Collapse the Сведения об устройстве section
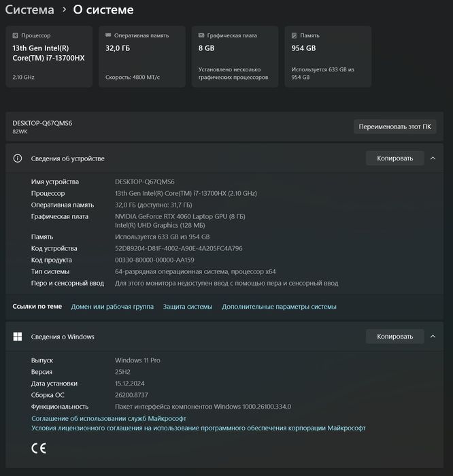453x476 pixels. click(433, 158)
